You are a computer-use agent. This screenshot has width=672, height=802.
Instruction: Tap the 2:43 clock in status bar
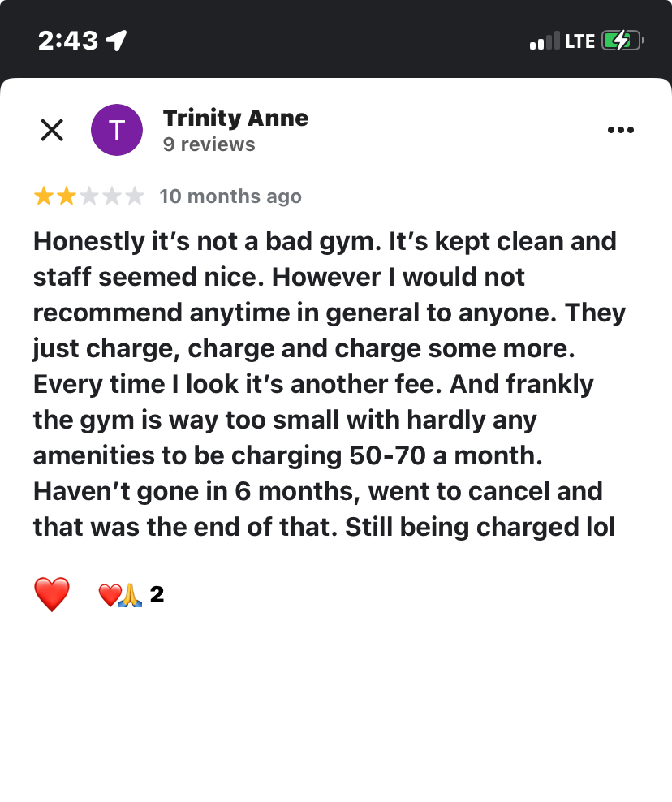tap(68, 41)
